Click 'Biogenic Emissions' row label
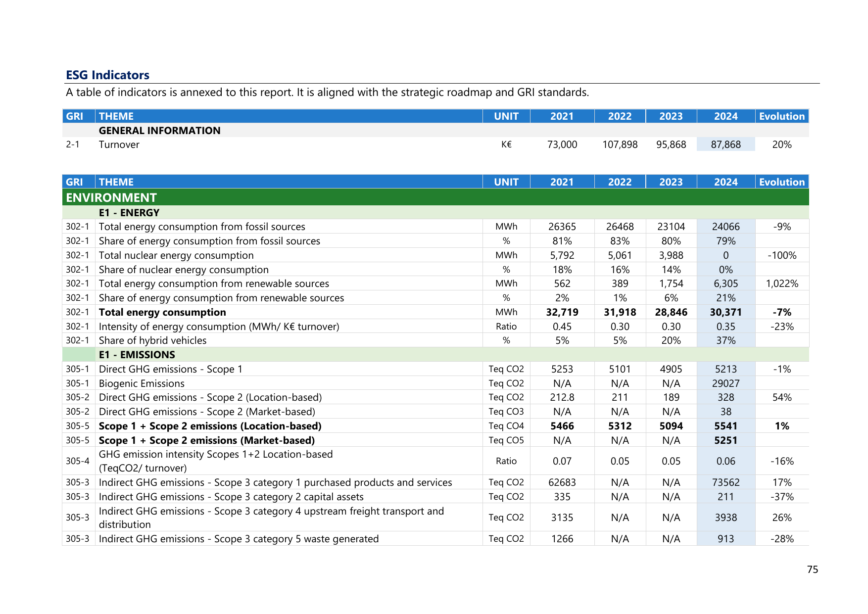Viewport: 868px width, 614px height. (142, 383)
